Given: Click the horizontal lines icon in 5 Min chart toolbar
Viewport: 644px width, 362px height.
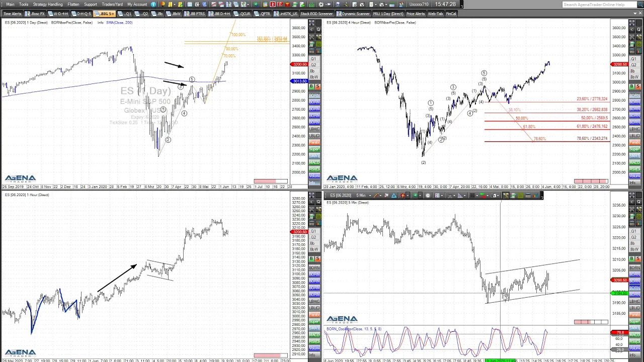Looking at the screenshot, I should tap(472, 196).
